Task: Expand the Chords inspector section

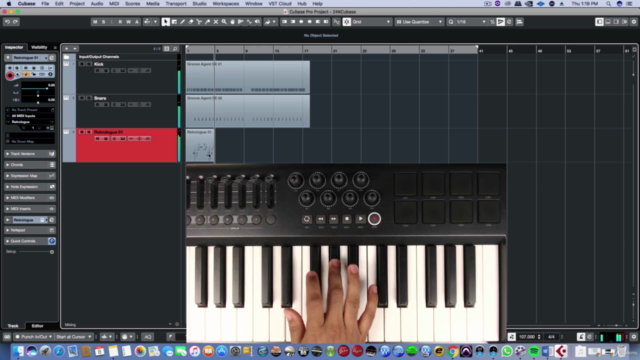Action: (x=30, y=165)
